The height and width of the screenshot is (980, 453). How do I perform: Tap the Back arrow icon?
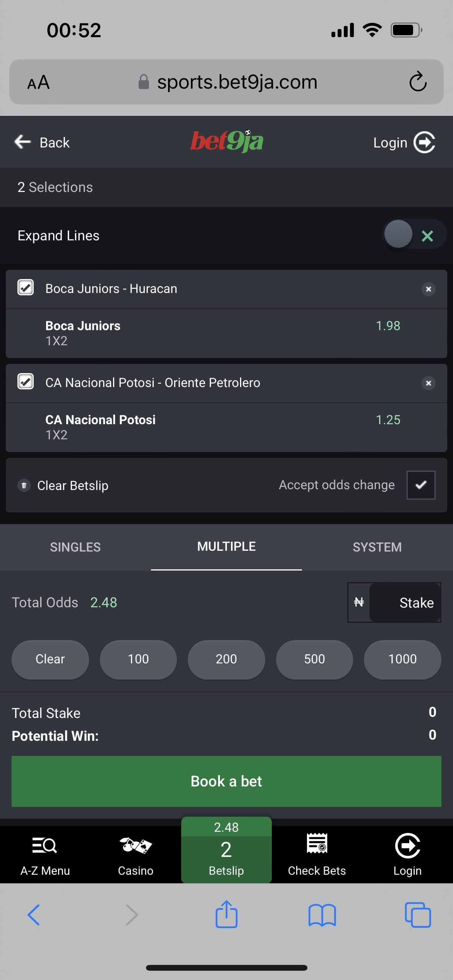coord(22,142)
